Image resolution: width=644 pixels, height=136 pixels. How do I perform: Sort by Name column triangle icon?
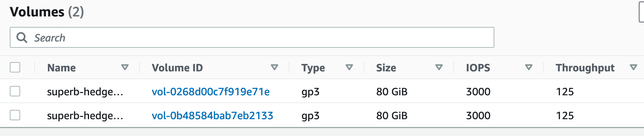click(x=125, y=67)
